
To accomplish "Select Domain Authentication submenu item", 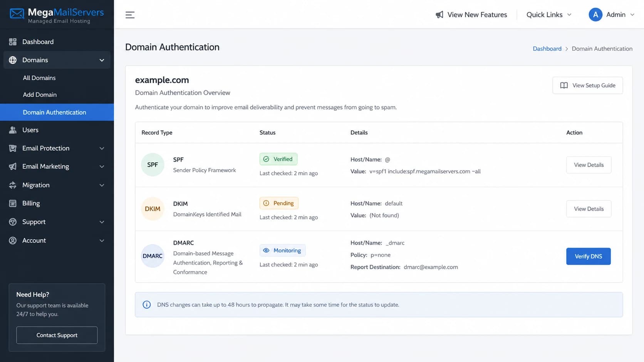I will [x=57, y=112].
